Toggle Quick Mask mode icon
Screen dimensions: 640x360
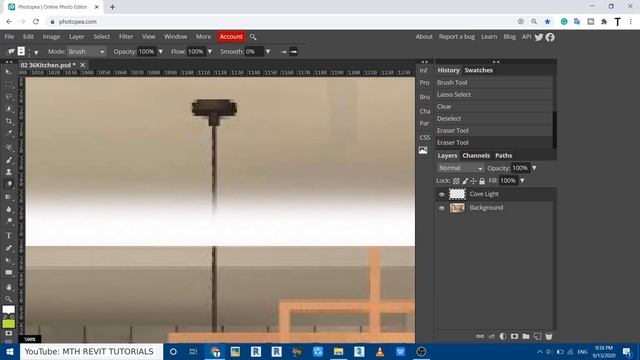[x=9, y=333]
